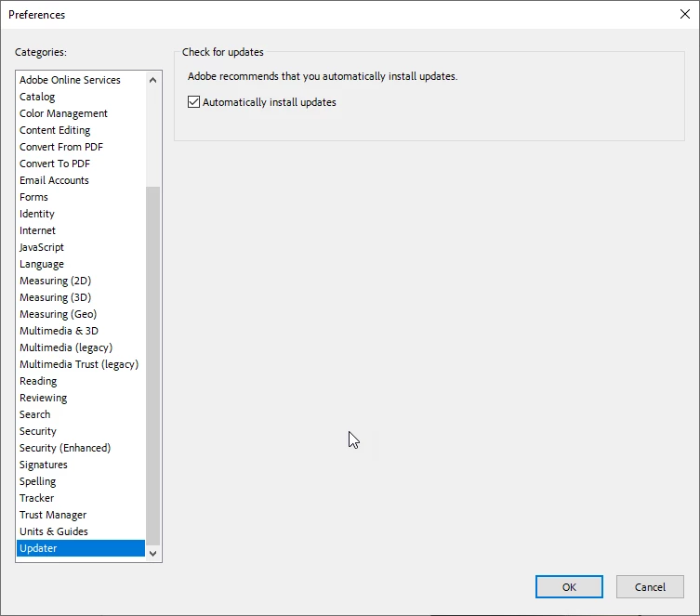700x616 pixels.
Task: Open Search preferences
Action: (81, 414)
